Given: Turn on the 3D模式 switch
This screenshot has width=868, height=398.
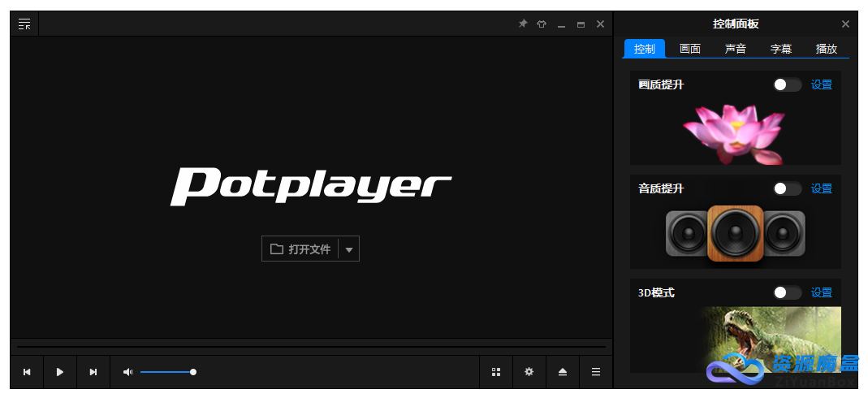Looking at the screenshot, I should [x=787, y=293].
